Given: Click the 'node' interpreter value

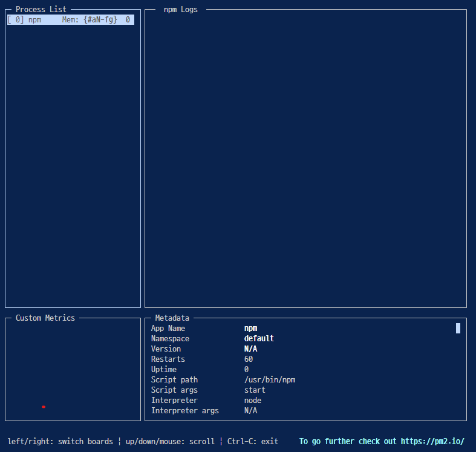Looking at the screenshot, I should 253,401.
